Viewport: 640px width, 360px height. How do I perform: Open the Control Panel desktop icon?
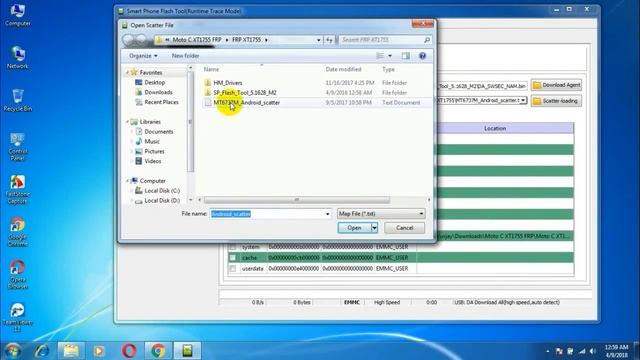pos(18,147)
